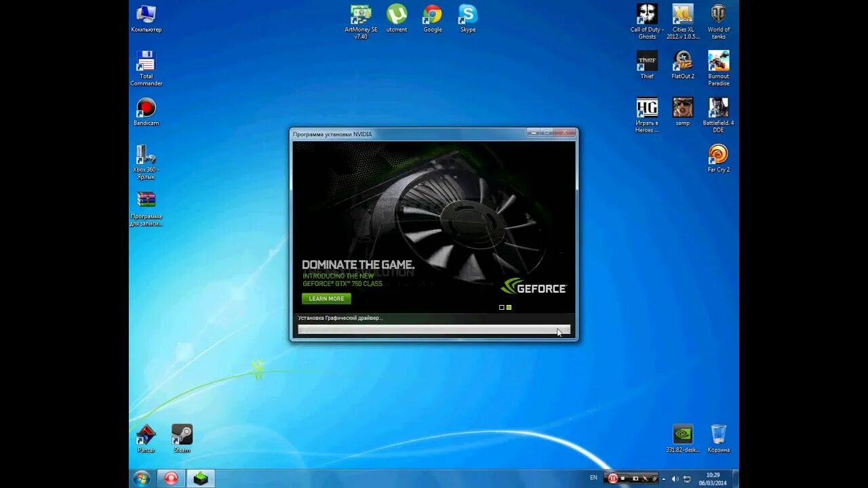Capture a screenshot with tray camera icon
The height and width of the screenshot is (488, 868).
tap(635, 479)
